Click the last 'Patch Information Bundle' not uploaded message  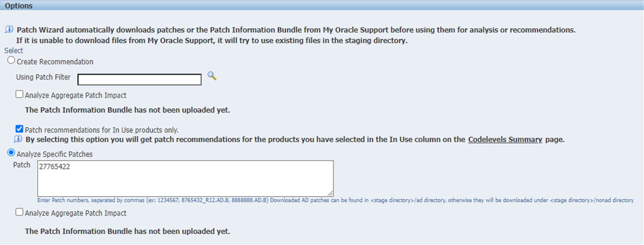(127, 231)
